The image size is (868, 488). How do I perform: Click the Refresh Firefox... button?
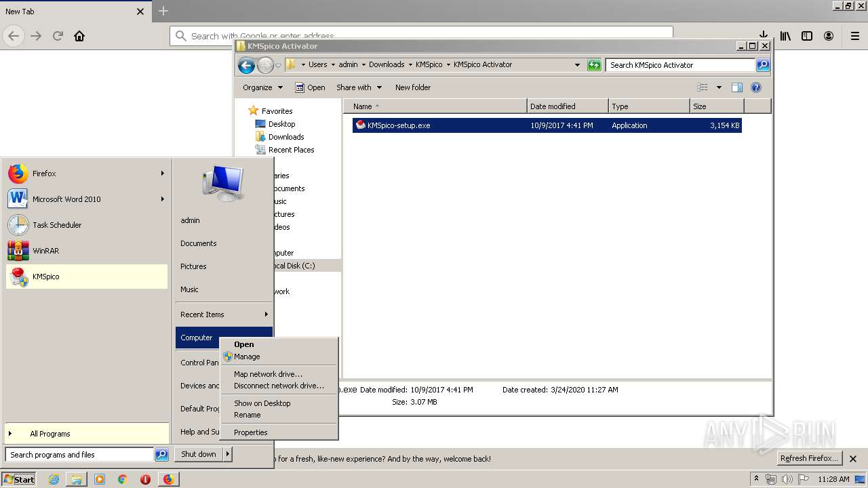(809, 458)
